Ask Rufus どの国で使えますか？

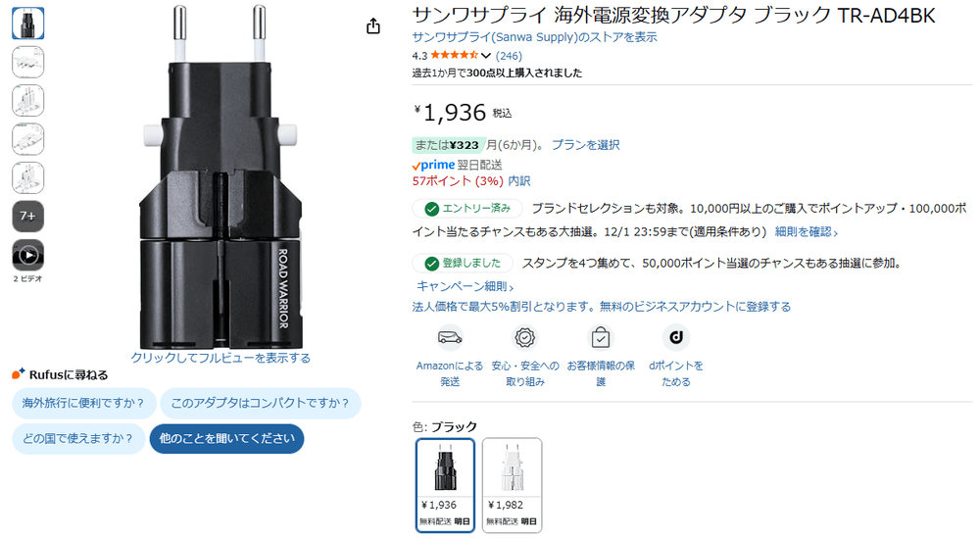(78, 439)
